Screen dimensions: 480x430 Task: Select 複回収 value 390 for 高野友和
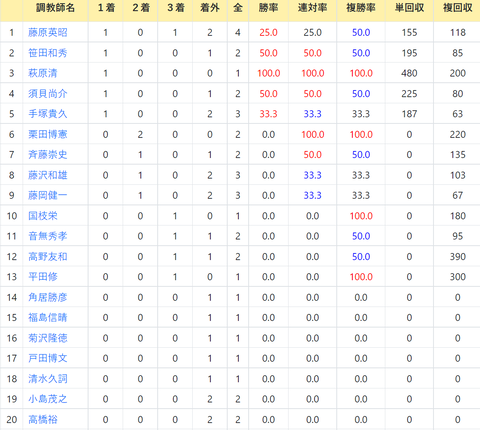(458, 256)
